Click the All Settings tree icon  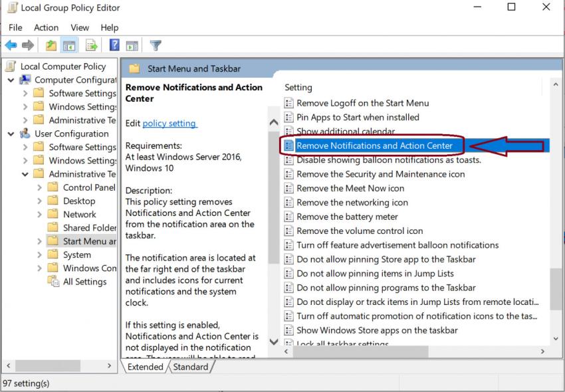53,282
